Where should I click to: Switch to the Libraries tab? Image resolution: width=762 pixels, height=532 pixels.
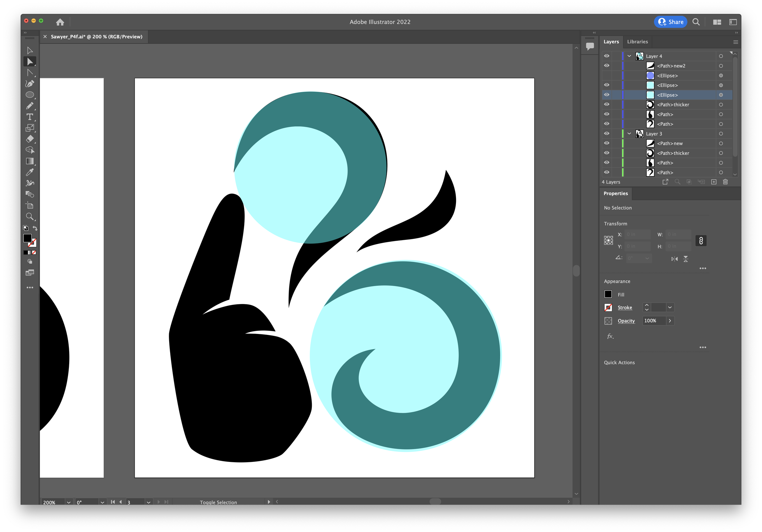point(637,42)
